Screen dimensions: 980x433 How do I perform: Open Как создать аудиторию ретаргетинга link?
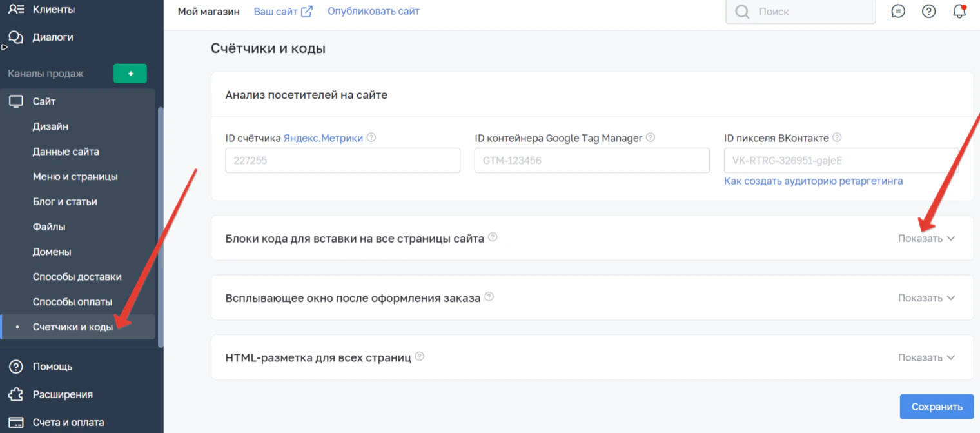[x=813, y=181]
